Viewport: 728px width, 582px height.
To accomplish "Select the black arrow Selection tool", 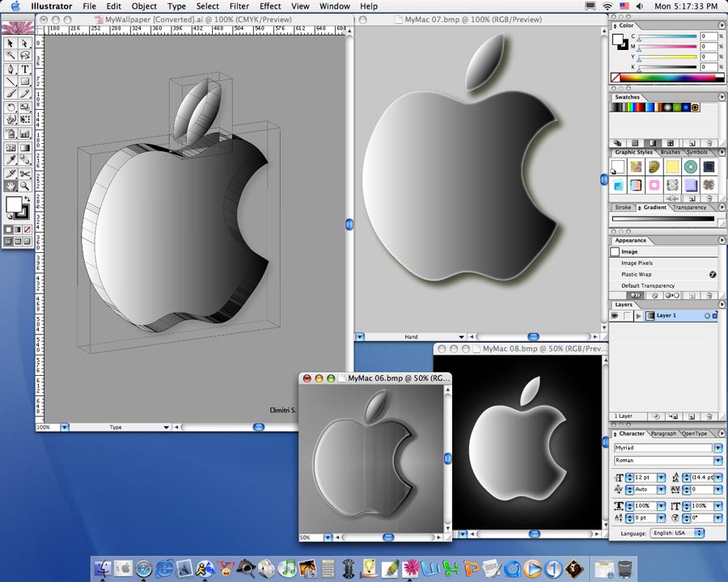I will [11, 43].
